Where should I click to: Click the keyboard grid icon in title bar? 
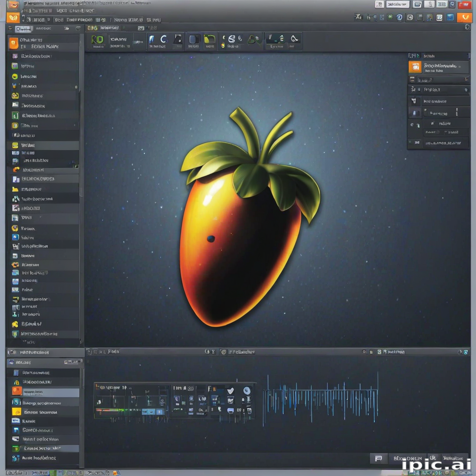(442, 4)
